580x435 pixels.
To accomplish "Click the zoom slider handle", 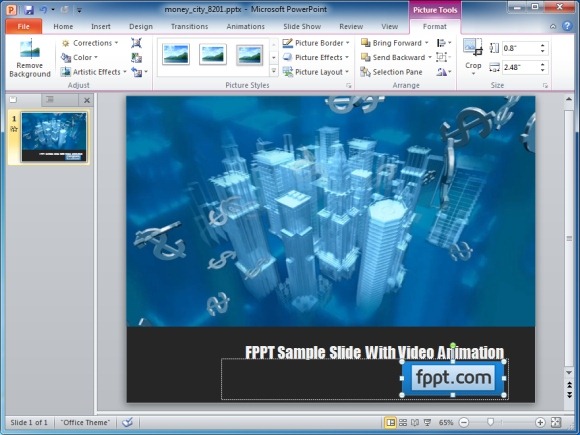I will click(490, 422).
